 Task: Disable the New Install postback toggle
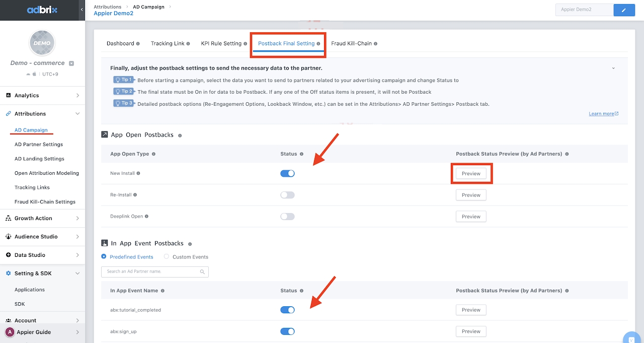point(287,174)
